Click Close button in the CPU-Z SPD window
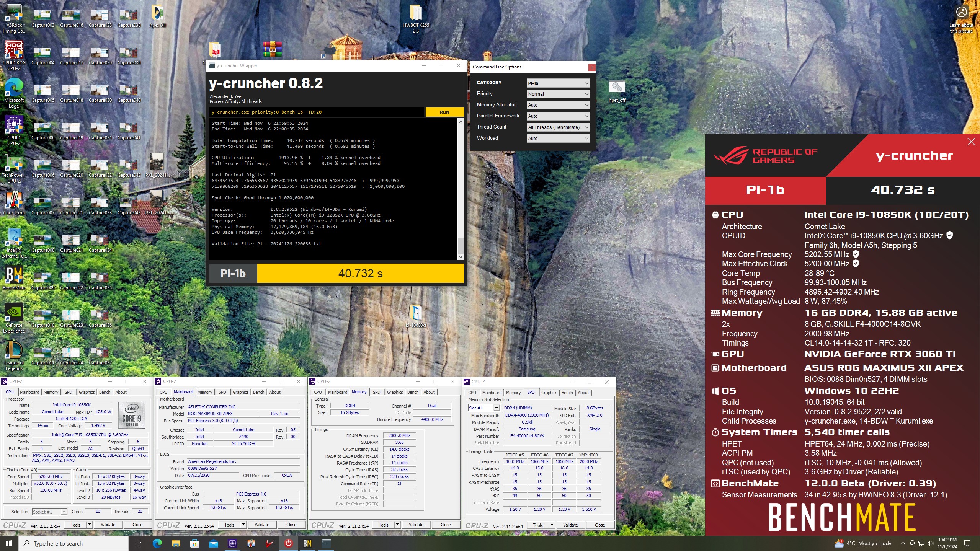Viewport: 980px width, 551px height. 600,525
